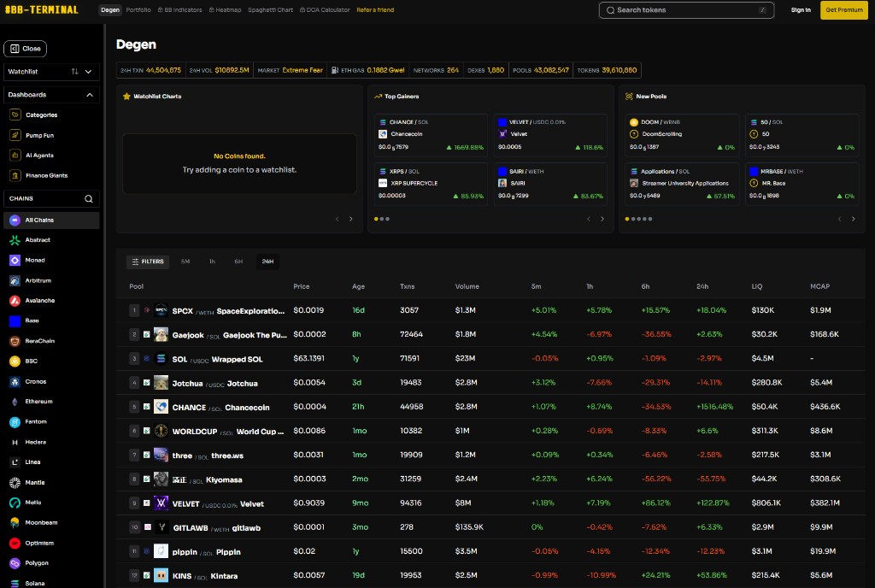Open the Heatmap tab

pyautogui.click(x=225, y=10)
